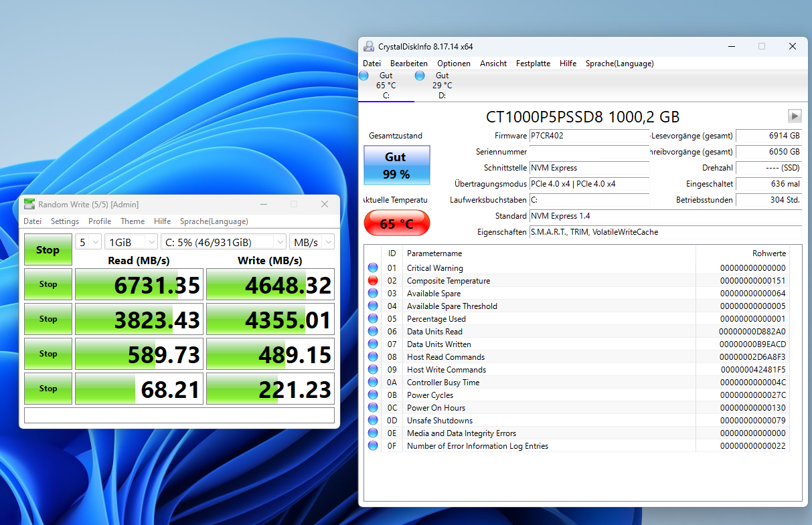Open Bearbeiten menu in CrystalDiskInfo
The image size is (812, 525).
click(x=409, y=64)
